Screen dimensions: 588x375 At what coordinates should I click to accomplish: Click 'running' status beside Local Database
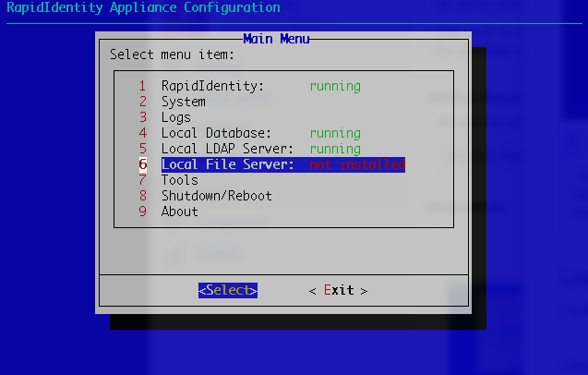pyautogui.click(x=335, y=133)
